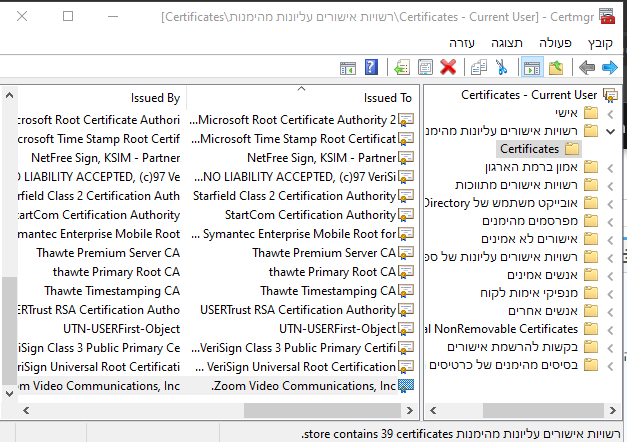Click certificate icon beside Thawte Timestamping CA
Image resolution: width=627 pixels, height=442 pixels.
point(406,291)
